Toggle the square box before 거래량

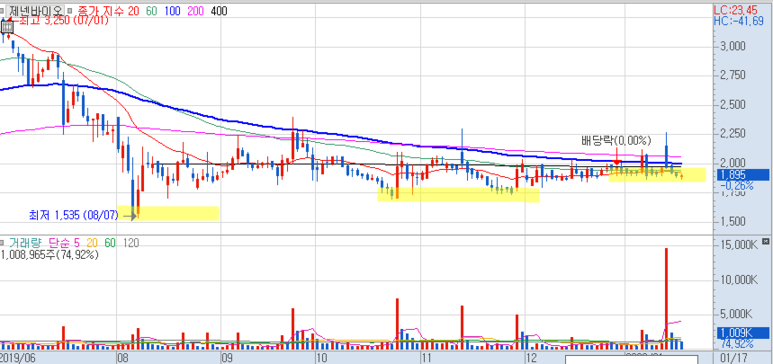point(2,243)
